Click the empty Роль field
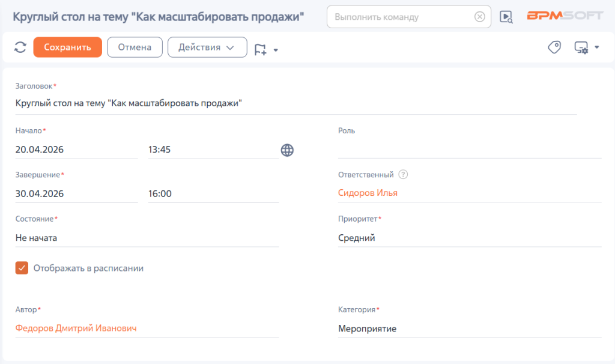Viewport: 615px width, 364px height. coord(470,150)
